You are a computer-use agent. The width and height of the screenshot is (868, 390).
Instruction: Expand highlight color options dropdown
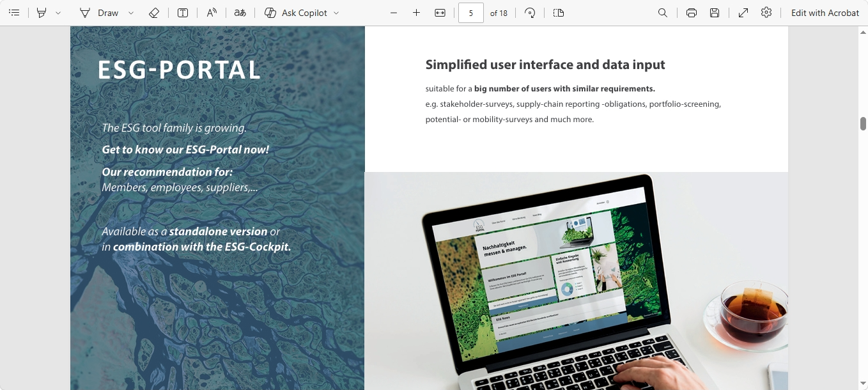[58, 13]
